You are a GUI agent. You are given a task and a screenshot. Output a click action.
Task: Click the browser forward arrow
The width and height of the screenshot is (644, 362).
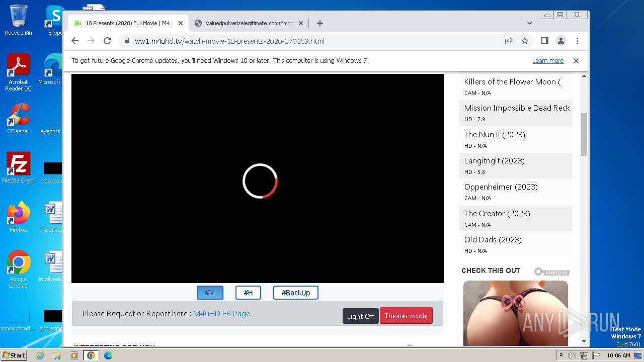tap(91, 41)
